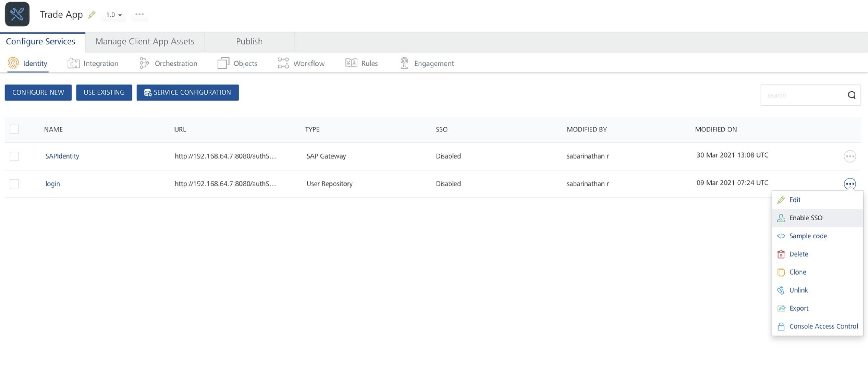Expand the 1.0 version dropdown
Screen dimensions: 868x381
114,15
